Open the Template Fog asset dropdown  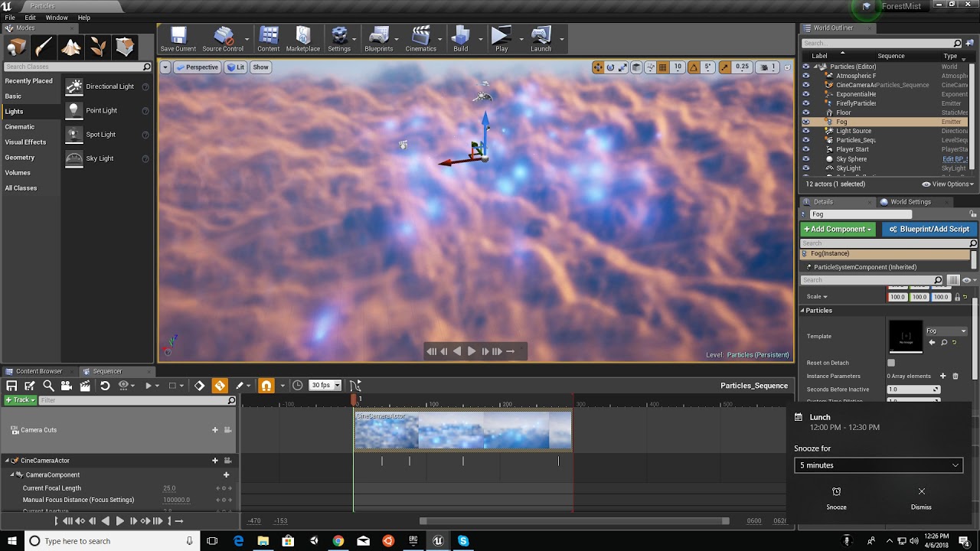click(946, 331)
